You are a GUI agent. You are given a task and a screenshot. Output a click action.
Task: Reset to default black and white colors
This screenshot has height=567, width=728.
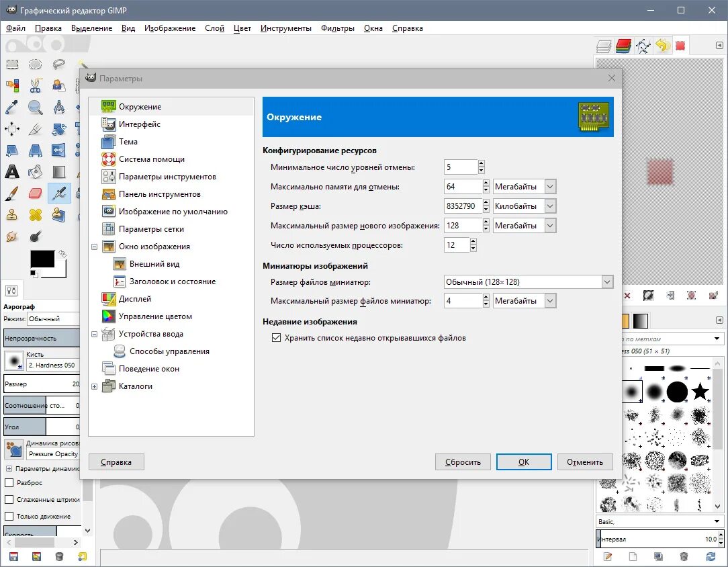point(34,273)
